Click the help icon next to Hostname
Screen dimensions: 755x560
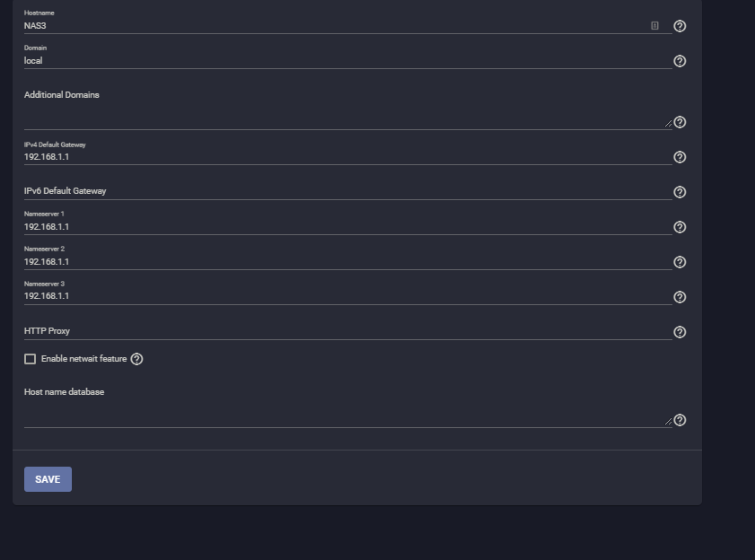[x=680, y=26]
